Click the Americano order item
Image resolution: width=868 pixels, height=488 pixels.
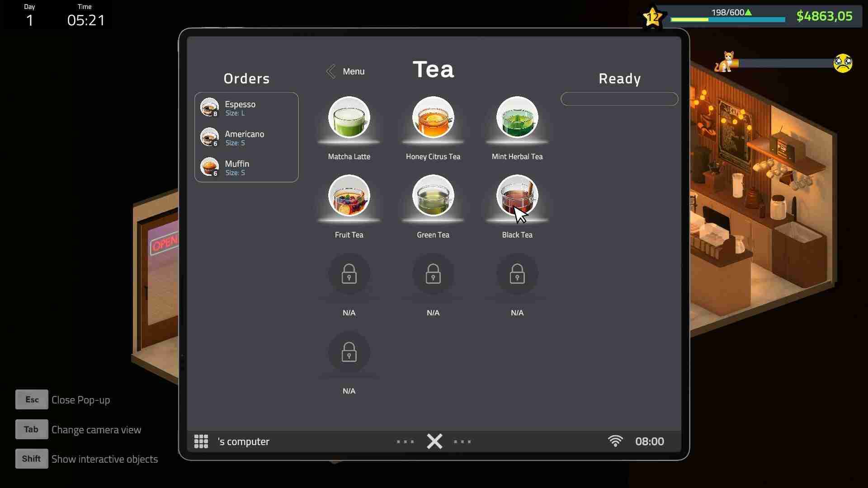tap(246, 138)
